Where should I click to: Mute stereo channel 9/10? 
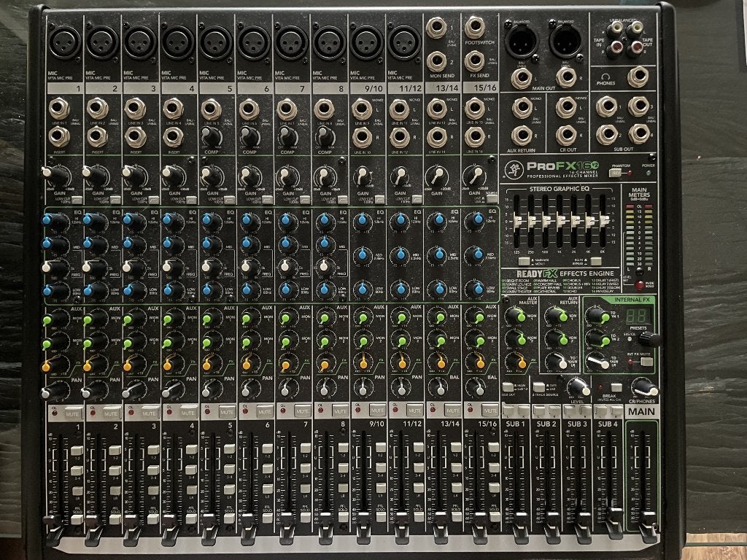pos(377,410)
